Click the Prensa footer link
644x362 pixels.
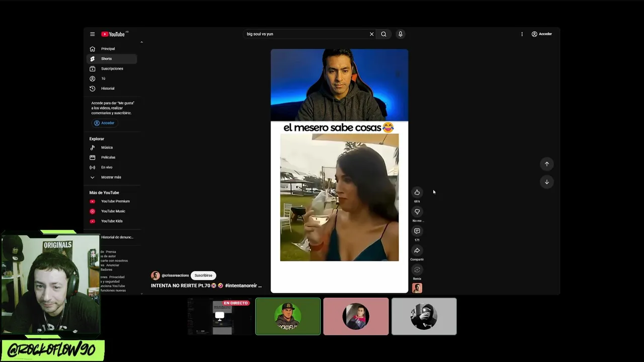click(111, 252)
